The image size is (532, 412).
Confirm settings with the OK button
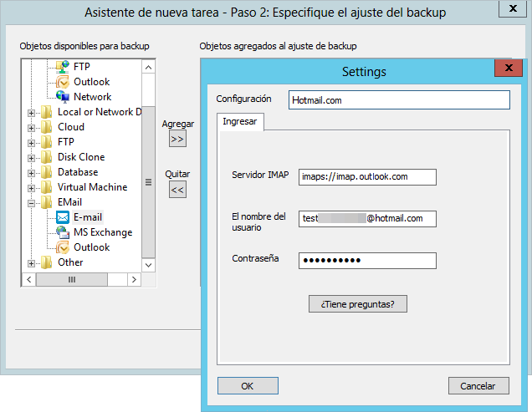coord(248,385)
